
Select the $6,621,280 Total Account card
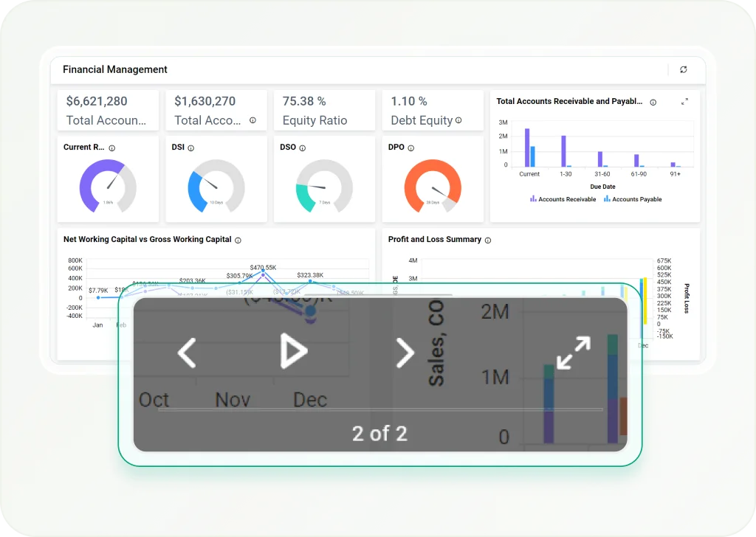[106, 111]
